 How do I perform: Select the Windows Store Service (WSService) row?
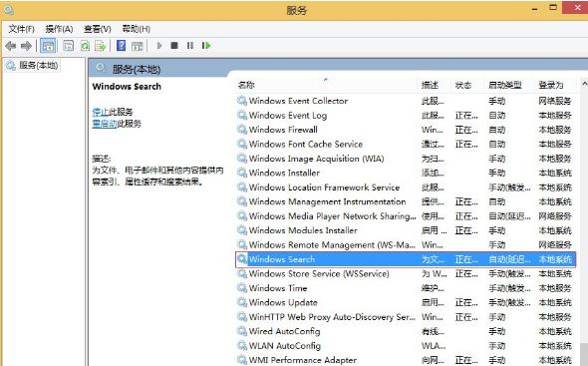pos(406,273)
